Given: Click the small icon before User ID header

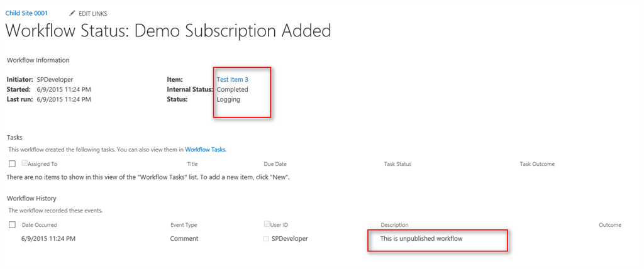Looking at the screenshot, I should tap(267, 224).
